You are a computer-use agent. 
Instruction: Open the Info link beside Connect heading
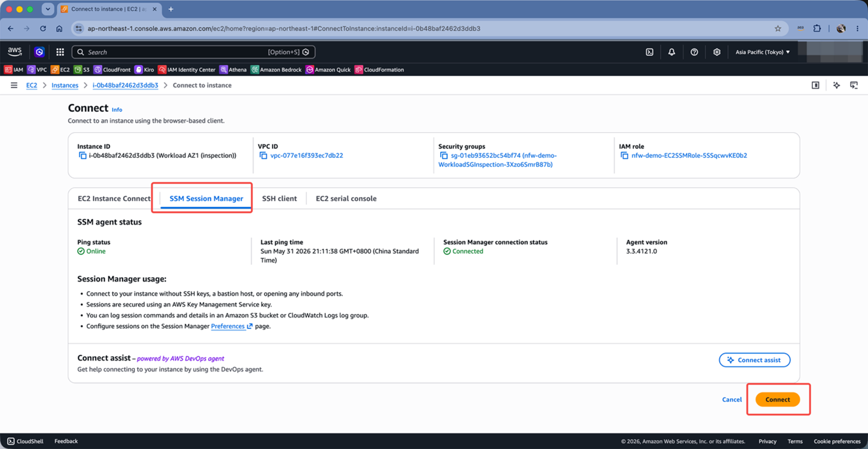click(x=117, y=109)
